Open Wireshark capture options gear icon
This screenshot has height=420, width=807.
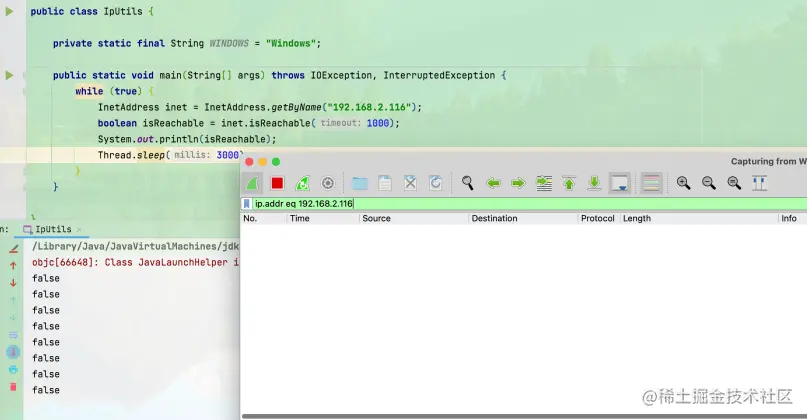coord(327,183)
